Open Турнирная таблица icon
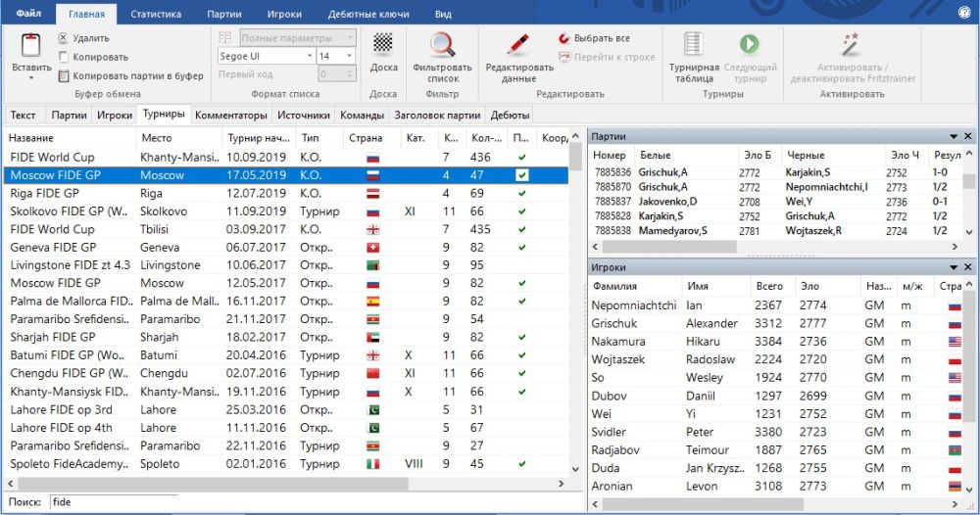 click(693, 46)
